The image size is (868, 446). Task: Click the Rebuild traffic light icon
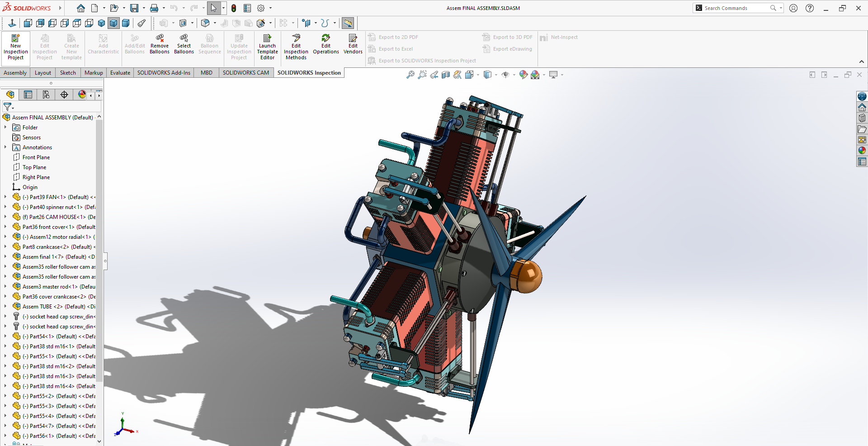[234, 8]
